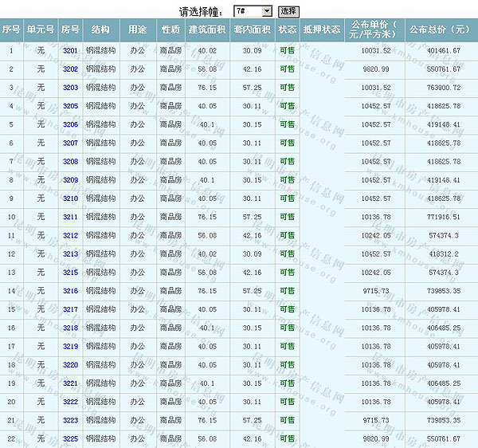Open room link 3219
This screenshot has width=478, height=448.
pyautogui.click(x=70, y=346)
